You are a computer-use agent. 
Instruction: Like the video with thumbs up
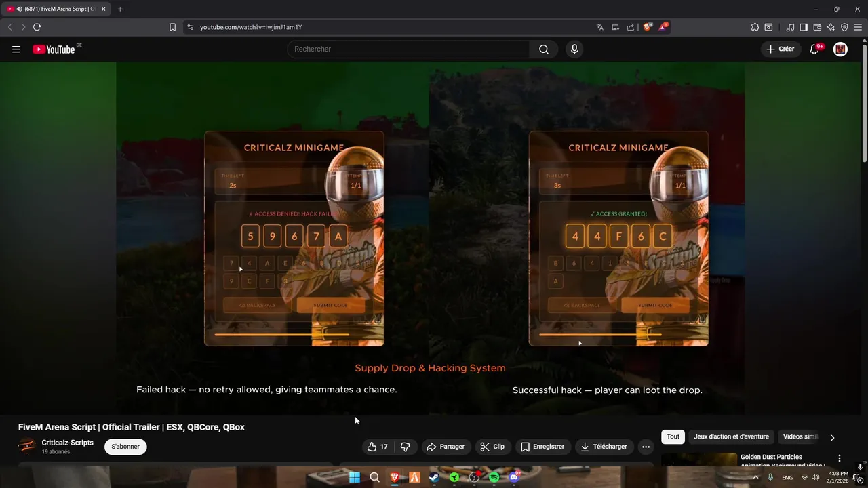378,447
